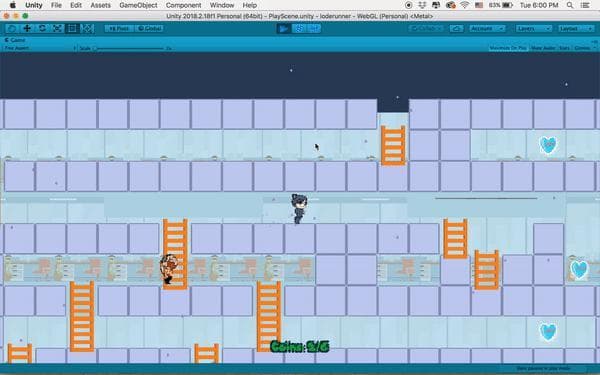Toggle Global/Local handle rotation

tap(150, 28)
